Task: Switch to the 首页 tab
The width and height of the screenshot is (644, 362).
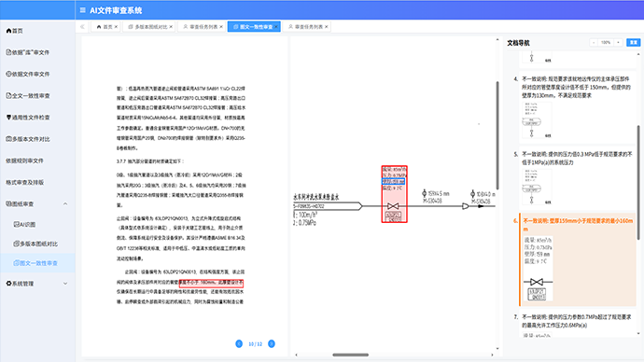Action: tap(105, 27)
